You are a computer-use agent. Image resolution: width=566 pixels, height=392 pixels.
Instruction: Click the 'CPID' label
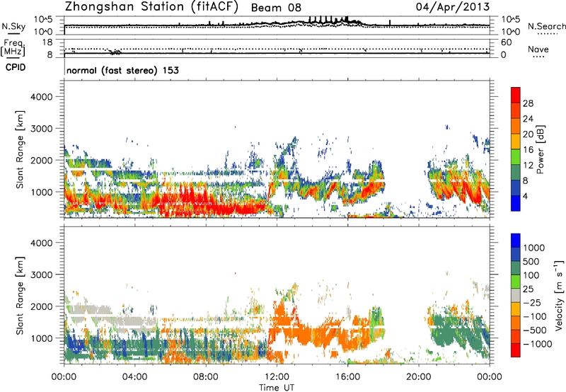(x=16, y=67)
